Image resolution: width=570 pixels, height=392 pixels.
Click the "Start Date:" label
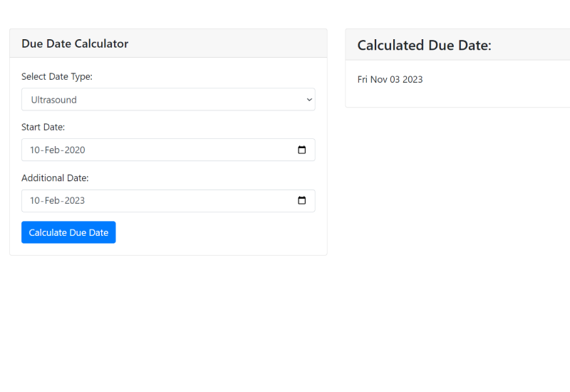coord(43,127)
